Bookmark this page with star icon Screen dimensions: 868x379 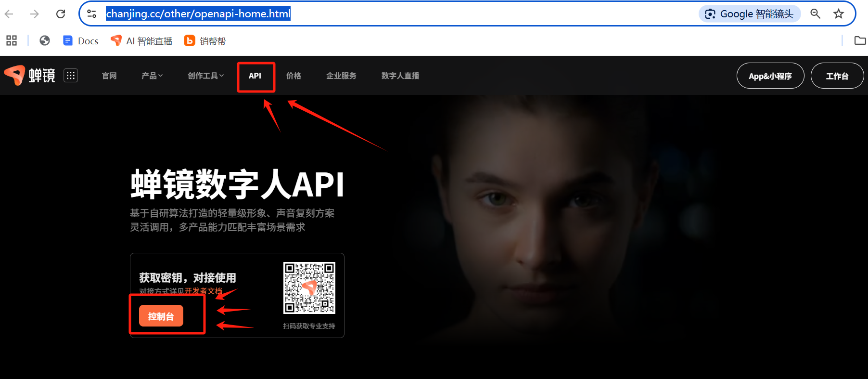tap(839, 14)
